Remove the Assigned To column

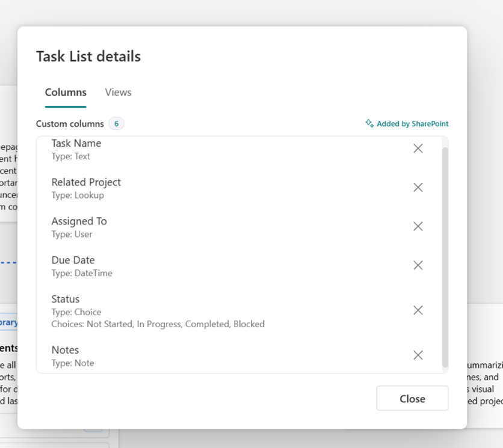coord(418,226)
